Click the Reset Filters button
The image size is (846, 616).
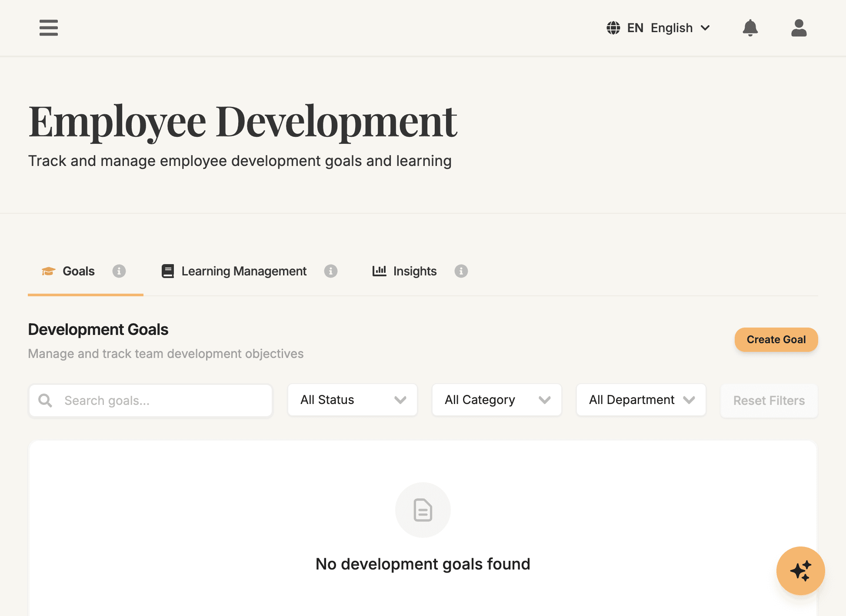pyautogui.click(x=769, y=400)
